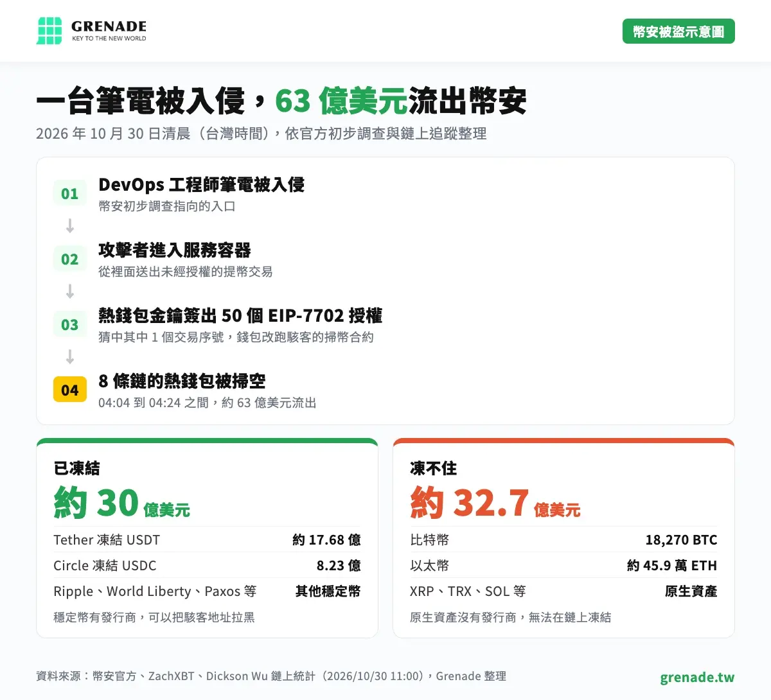Click the value 8.23 億
Viewport: 771px width, 700px height.
(339, 566)
